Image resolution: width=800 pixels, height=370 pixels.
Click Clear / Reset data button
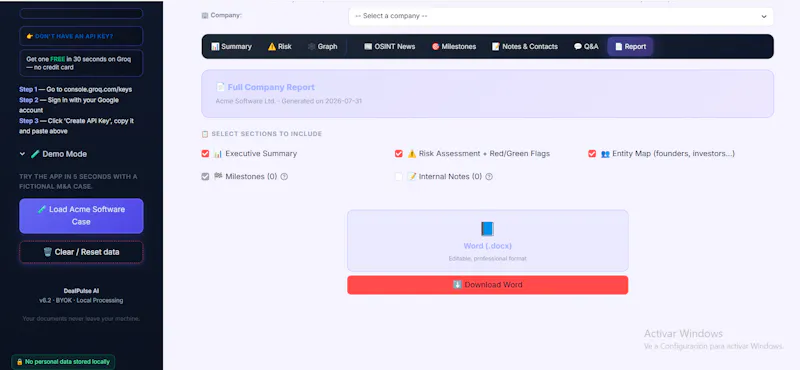point(81,252)
